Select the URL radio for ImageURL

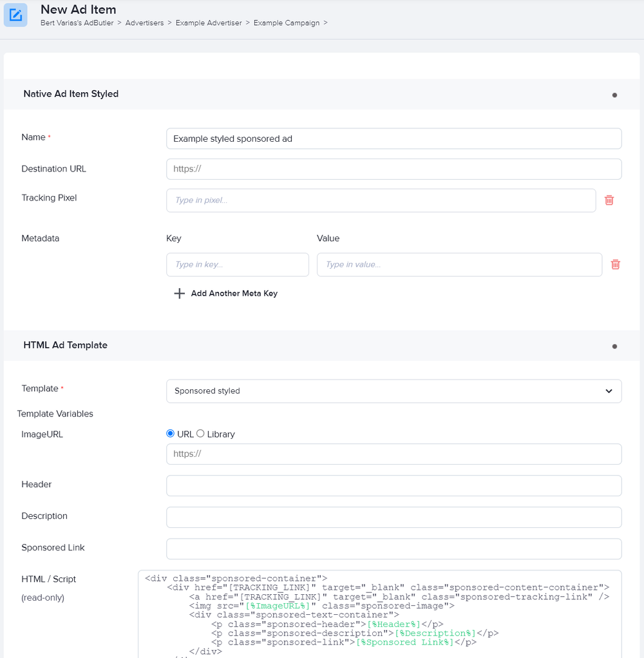pos(170,434)
